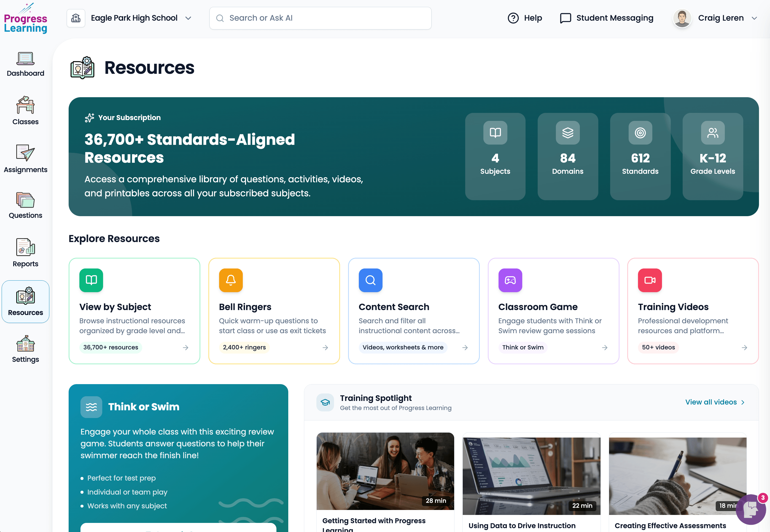Click the View all videos link
This screenshot has width=770, height=532.
(715, 402)
